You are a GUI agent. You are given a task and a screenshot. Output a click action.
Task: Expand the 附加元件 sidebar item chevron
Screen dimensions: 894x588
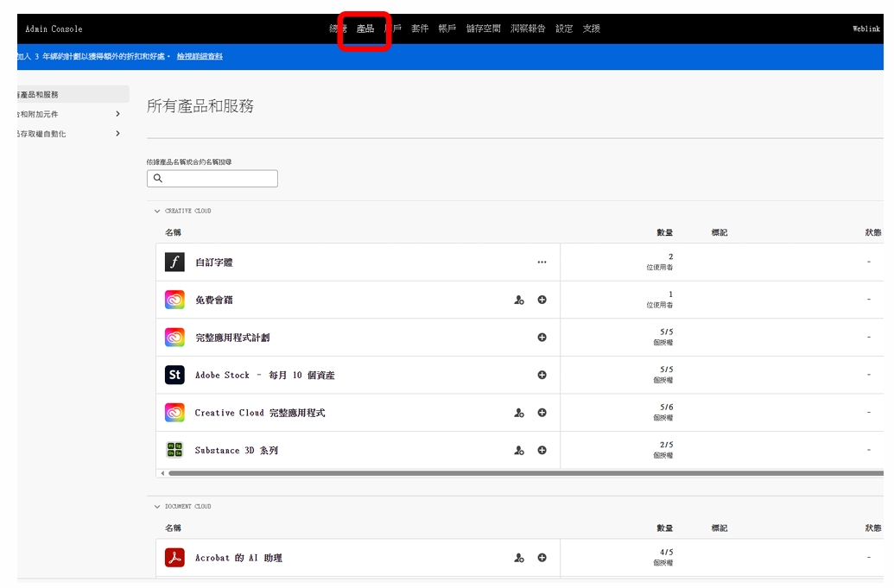[x=117, y=114]
